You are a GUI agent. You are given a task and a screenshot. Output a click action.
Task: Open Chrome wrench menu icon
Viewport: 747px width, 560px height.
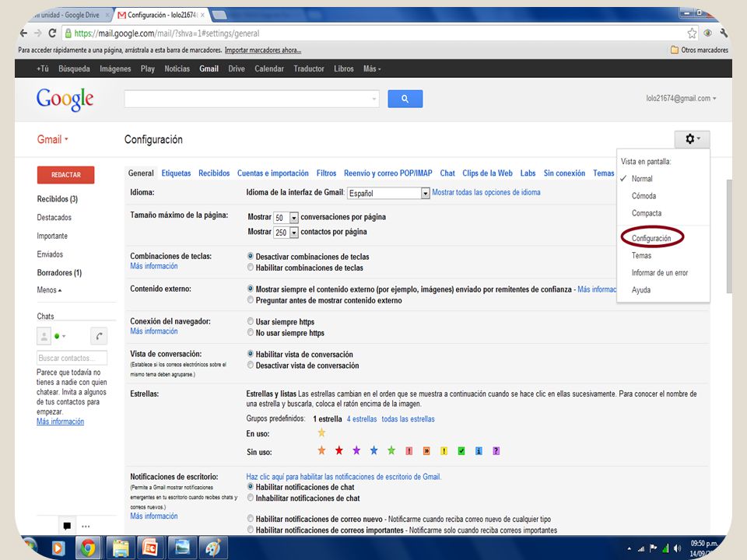[724, 33]
